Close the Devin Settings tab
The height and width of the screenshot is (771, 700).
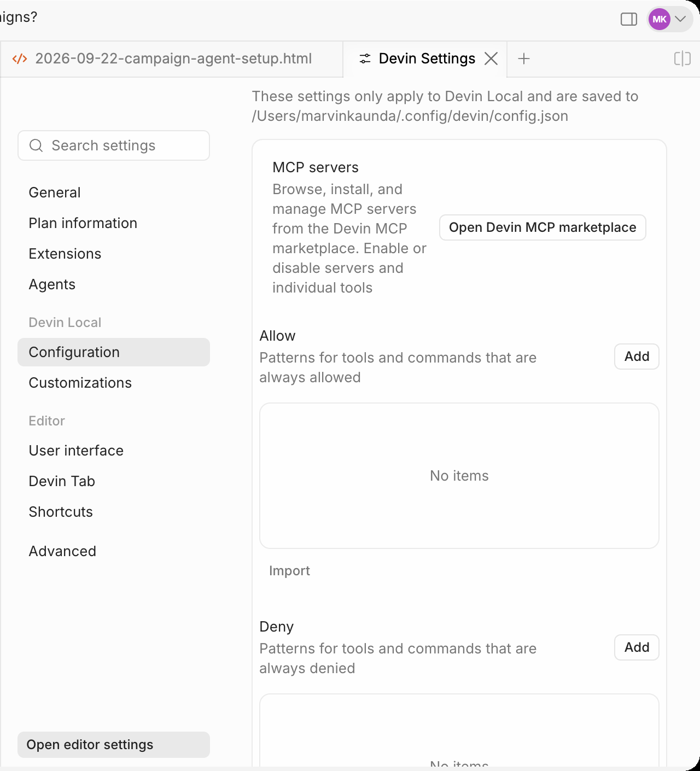[491, 59]
